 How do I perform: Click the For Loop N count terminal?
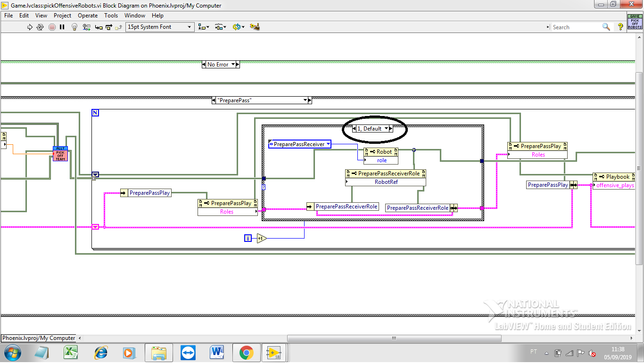tap(95, 113)
